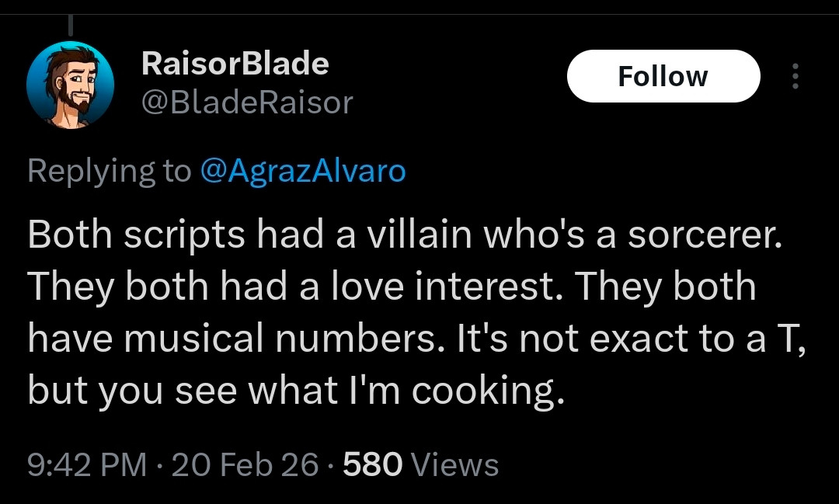Click the number 580 in view count
The image size is (839, 504).
pyautogui.click(x=372, y=464)
